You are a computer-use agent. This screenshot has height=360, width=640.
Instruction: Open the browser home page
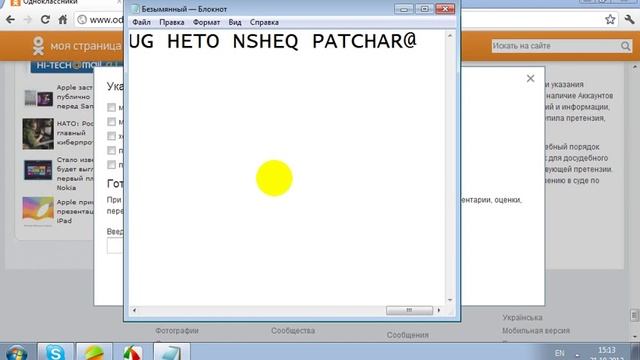click(63, 20)
